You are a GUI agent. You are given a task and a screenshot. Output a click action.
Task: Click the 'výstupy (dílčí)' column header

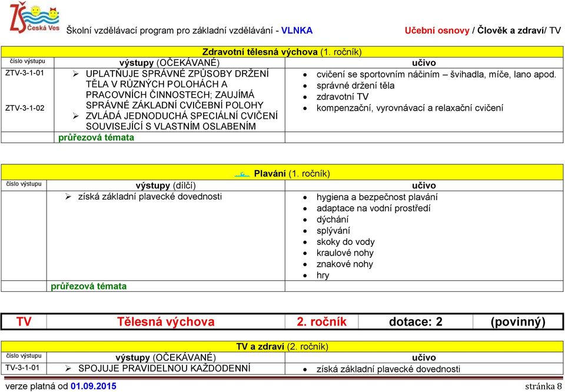[165, 185]
